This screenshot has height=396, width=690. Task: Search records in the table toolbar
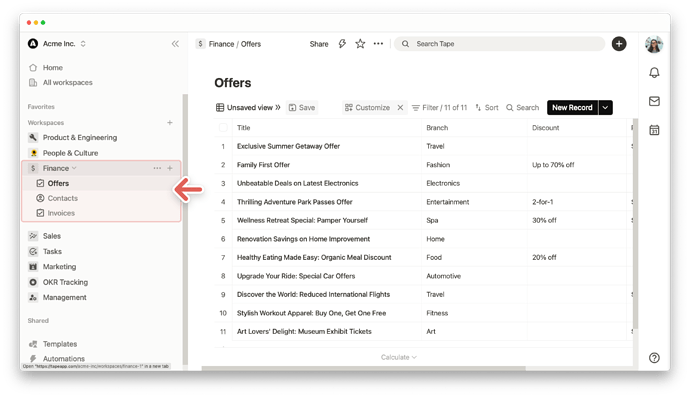tap(522, 108)
